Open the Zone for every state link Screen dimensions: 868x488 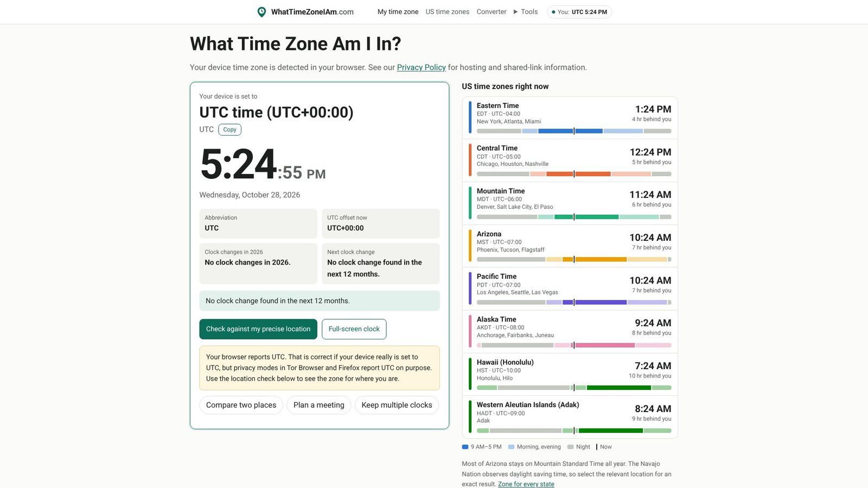[526, 484]
